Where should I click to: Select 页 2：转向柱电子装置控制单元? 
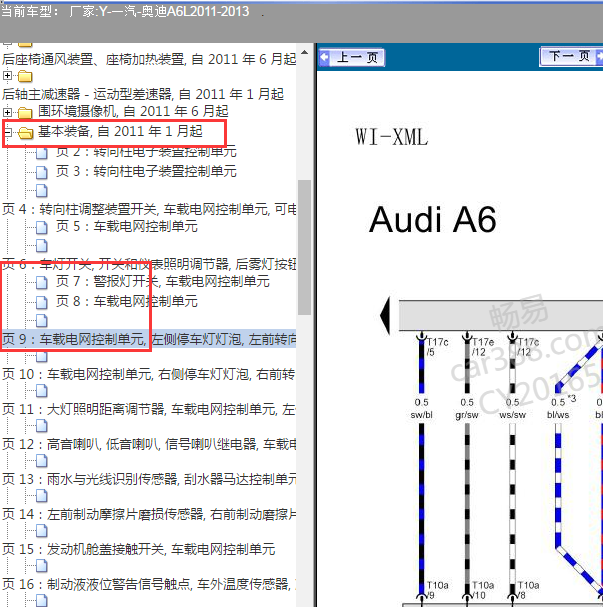click(146, 151)
